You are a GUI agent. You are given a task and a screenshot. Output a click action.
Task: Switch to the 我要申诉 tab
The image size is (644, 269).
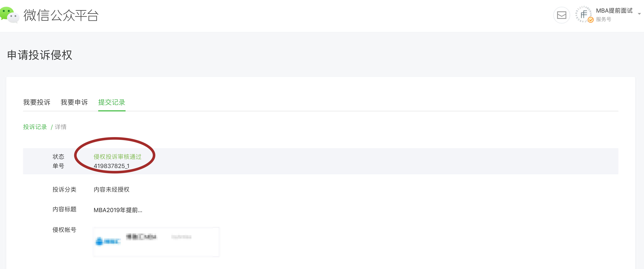pos(74,102)
